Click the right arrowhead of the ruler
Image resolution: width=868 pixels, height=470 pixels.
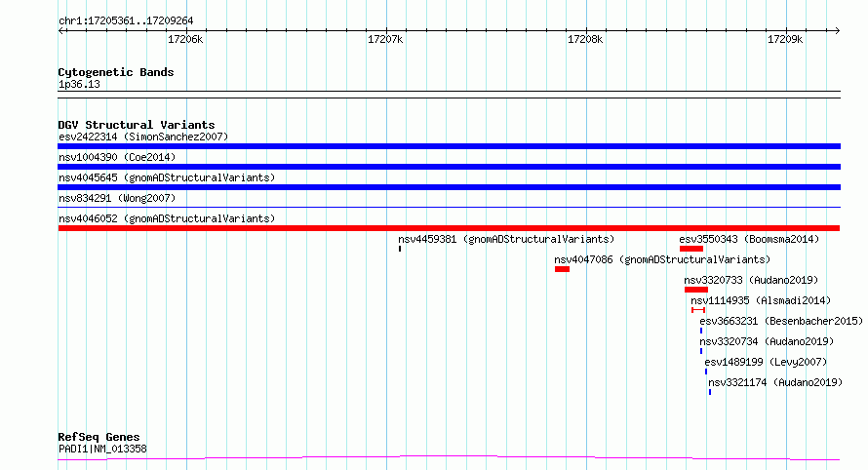pos(838,31)
